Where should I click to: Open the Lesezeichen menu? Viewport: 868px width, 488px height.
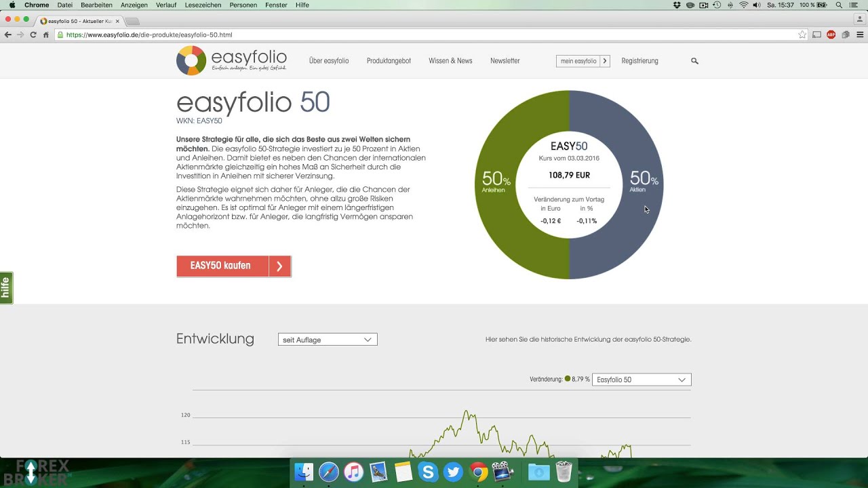[203, 5]
